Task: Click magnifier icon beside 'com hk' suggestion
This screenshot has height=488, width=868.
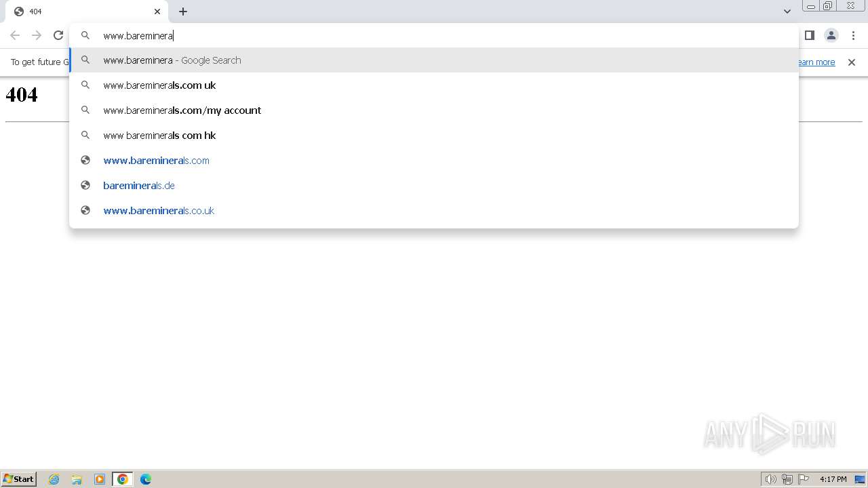Action: pyautogui.click(x=85, y=136)
